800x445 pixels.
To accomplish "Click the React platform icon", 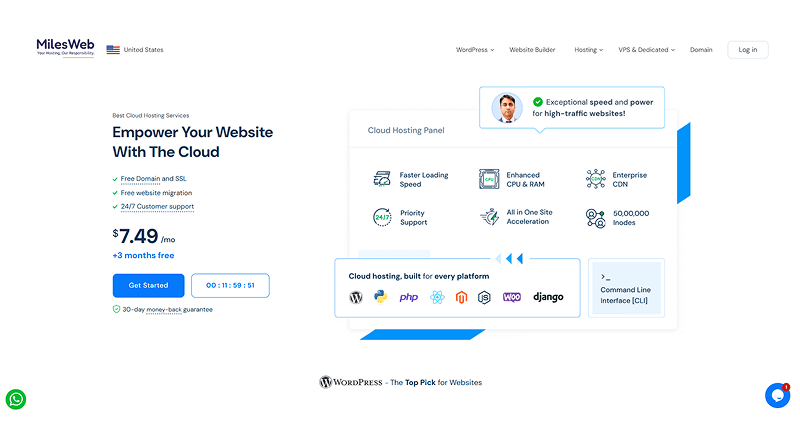I will coord(436,297).
